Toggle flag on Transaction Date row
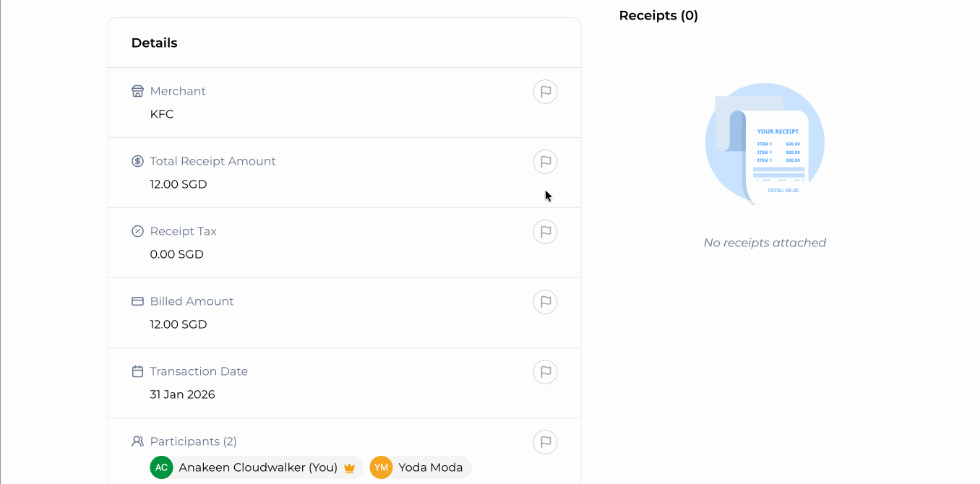The width and height of the screenshot is (980, 484). pos(545,372)
